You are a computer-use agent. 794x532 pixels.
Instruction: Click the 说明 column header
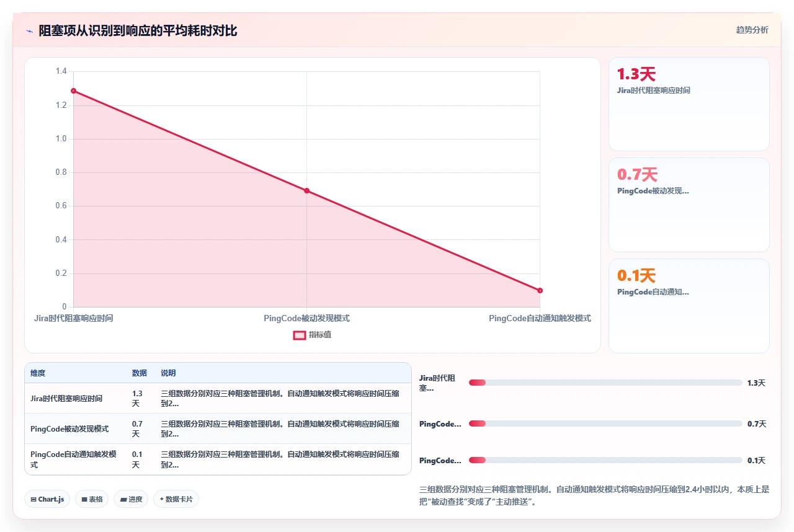point(168,373)
